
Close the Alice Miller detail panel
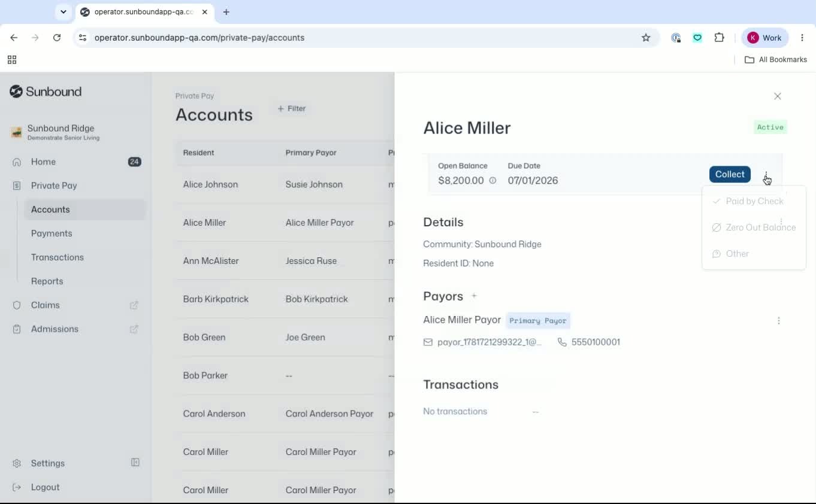pos(778,96)
